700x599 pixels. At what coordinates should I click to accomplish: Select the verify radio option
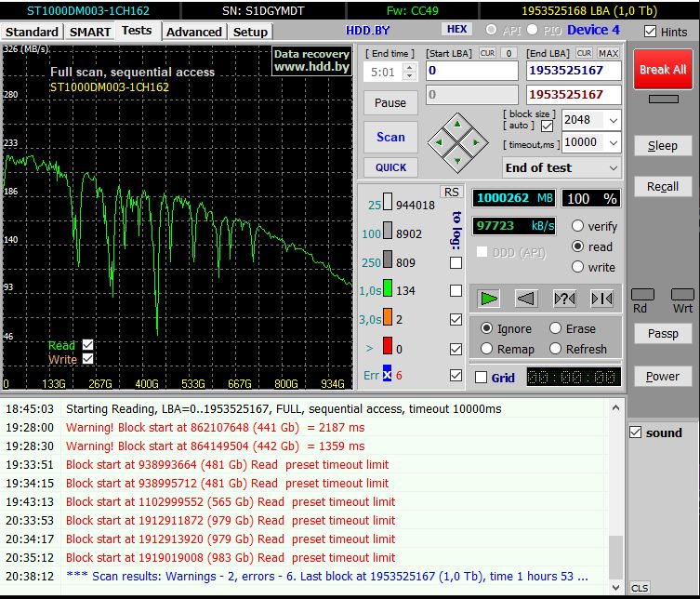578,226
